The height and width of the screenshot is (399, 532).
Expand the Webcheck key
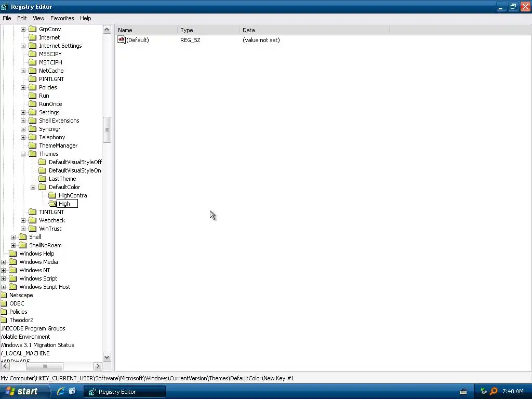(x=23, y=220)
